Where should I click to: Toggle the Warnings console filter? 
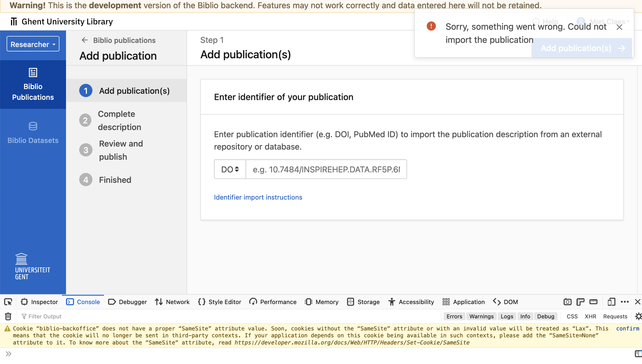[481, 316]
